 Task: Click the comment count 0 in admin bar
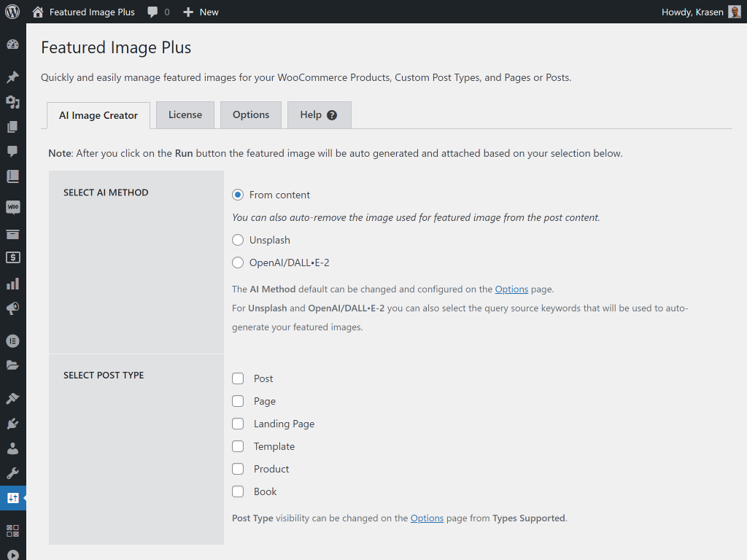click(167, 12)
